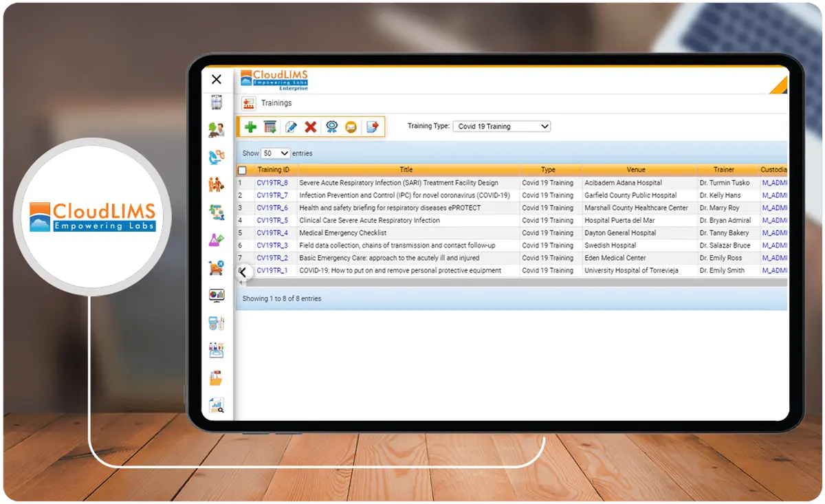The height and width of the screenshot is (504, 825).
Task: Open training link CV19TR_5
Action: [x=272, y=220]
